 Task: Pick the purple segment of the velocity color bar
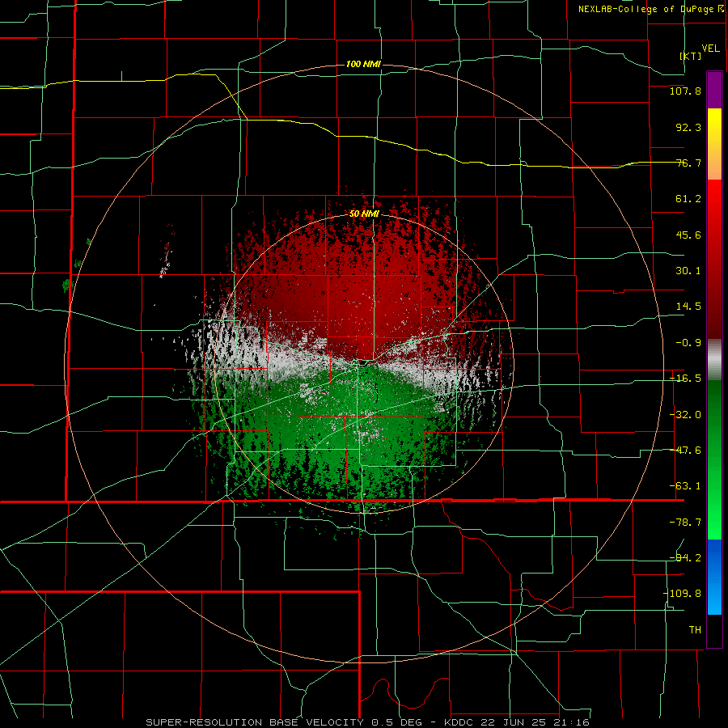pyautogui.click(x=714, y=90)
